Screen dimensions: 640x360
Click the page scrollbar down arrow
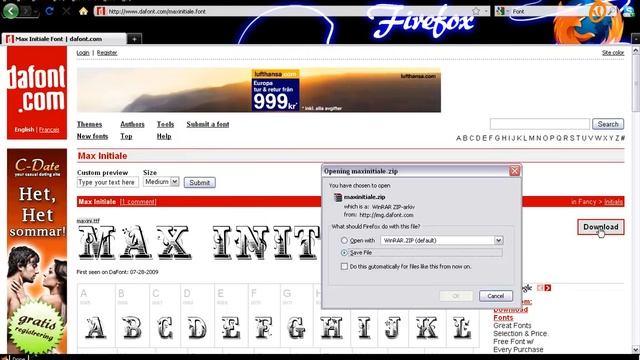[x=636, y=349]
